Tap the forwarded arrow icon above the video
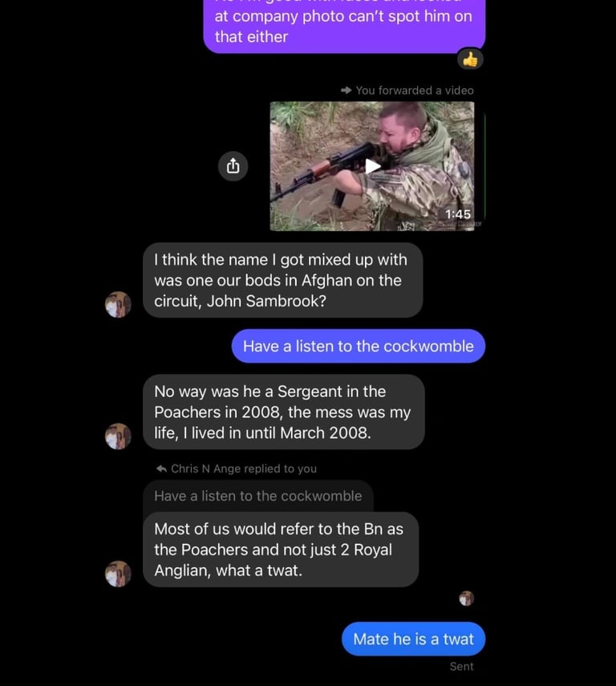Screen dimensions: 616x686 point(346,91)
